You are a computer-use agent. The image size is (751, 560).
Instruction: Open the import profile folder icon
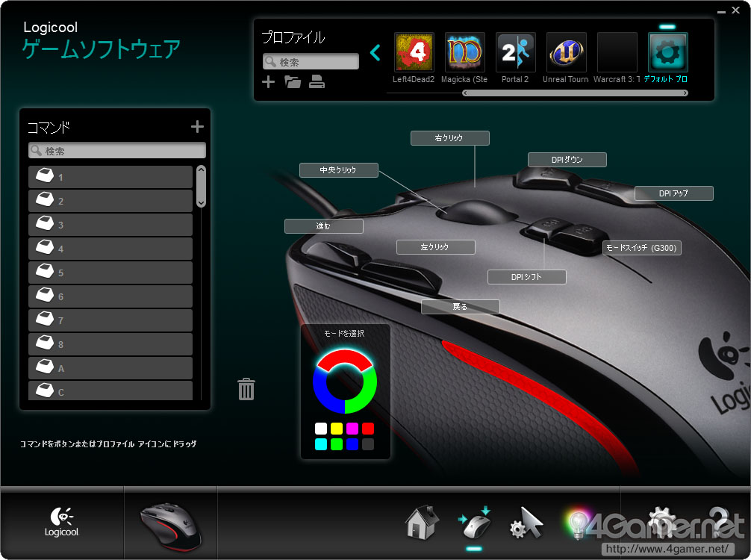coord(293,82)
